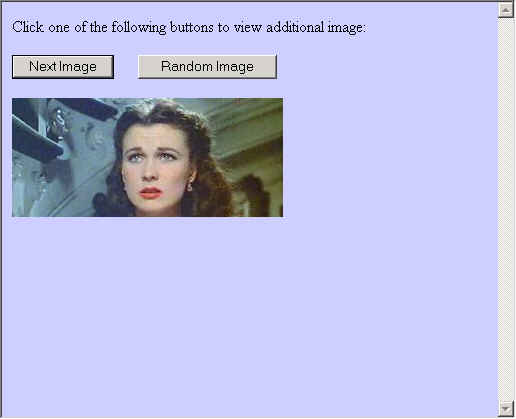
Task: Click the Next Image button
Action: (x=63, y=67)
